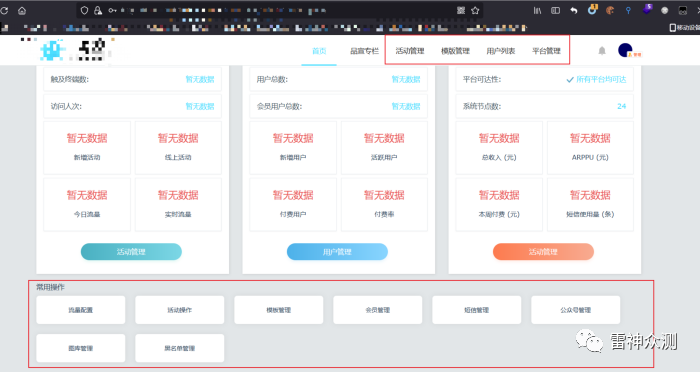
Task: Select the 总收入 (元) stat card
Action: 499,148
